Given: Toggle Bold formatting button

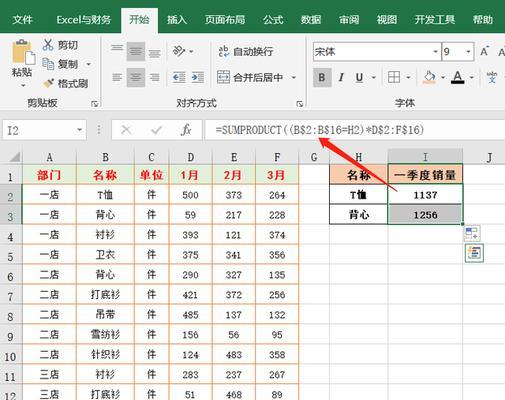Looking at the screenshot, I should click(x=322, y=78).
